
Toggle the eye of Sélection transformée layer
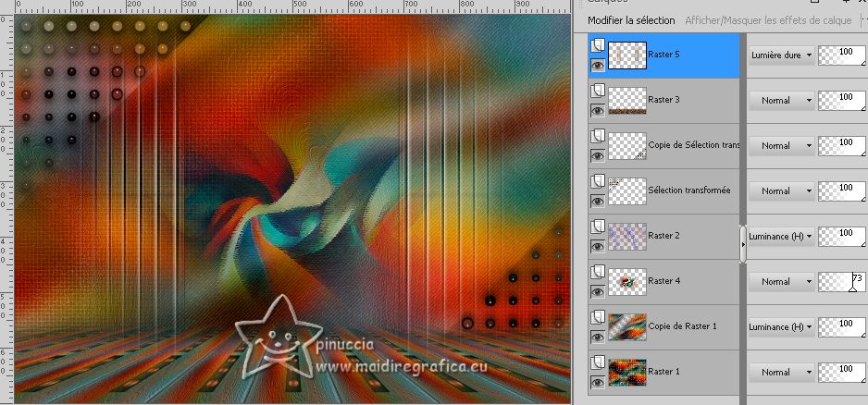click(x=597, y=202)
